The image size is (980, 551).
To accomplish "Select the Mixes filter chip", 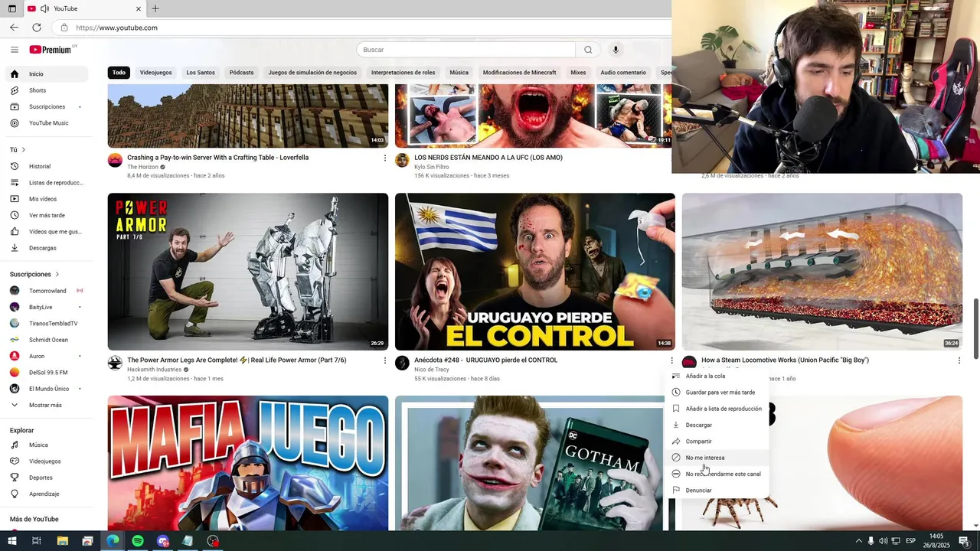I will pos(578,73).
